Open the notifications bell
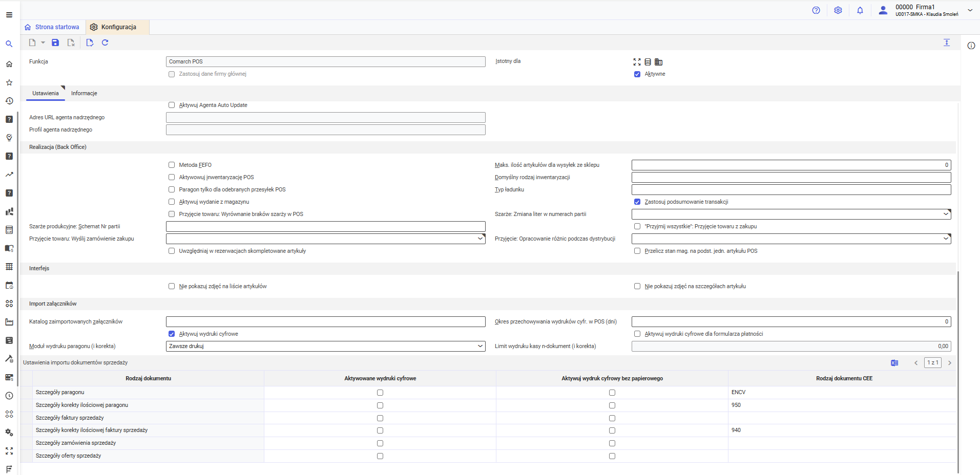Viewport: 980px width, 475px height. click(860, 10)
